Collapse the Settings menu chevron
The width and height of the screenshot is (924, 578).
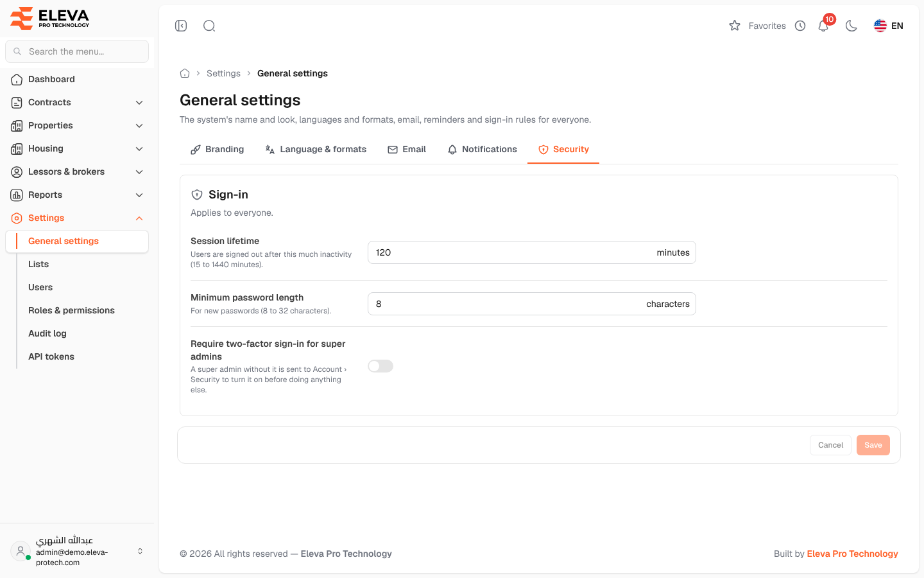tap(139, 218)
